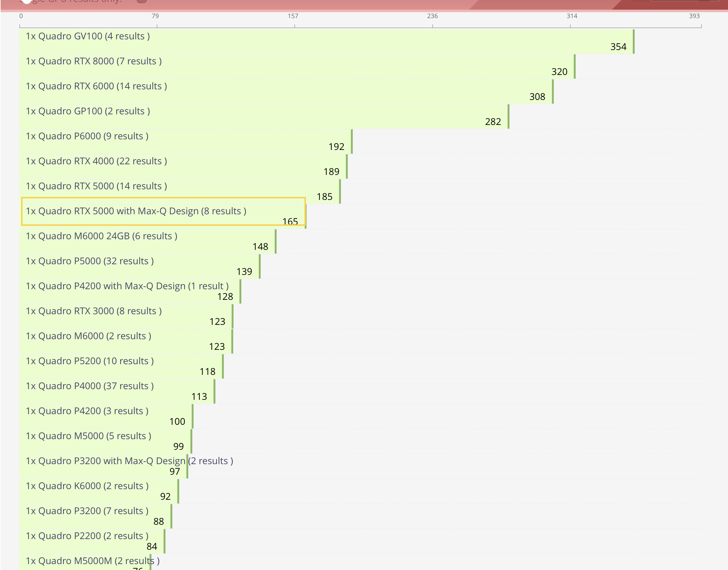
Task: Open the Quadro K6000 results
Action: click(x=87, y=486)
